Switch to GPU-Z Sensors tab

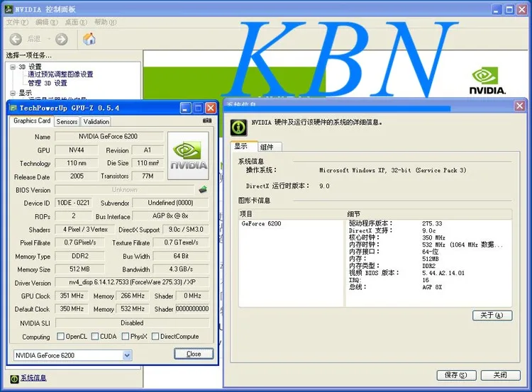tap(67, 121)
